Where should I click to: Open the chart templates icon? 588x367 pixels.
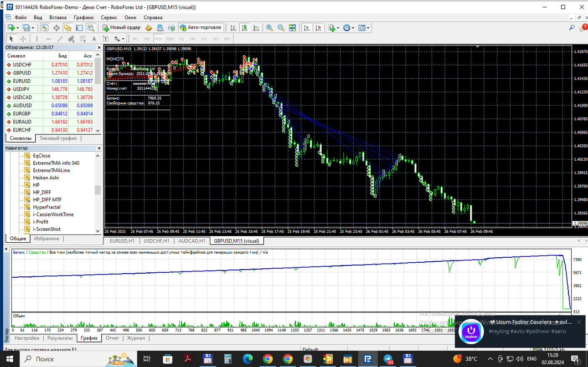[x=362, y=28]
